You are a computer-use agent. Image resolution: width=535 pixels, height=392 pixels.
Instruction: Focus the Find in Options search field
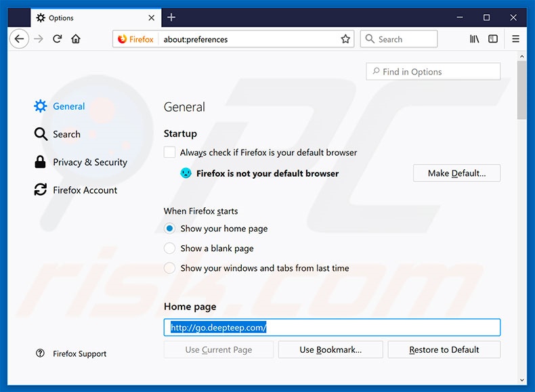point(433,71)
